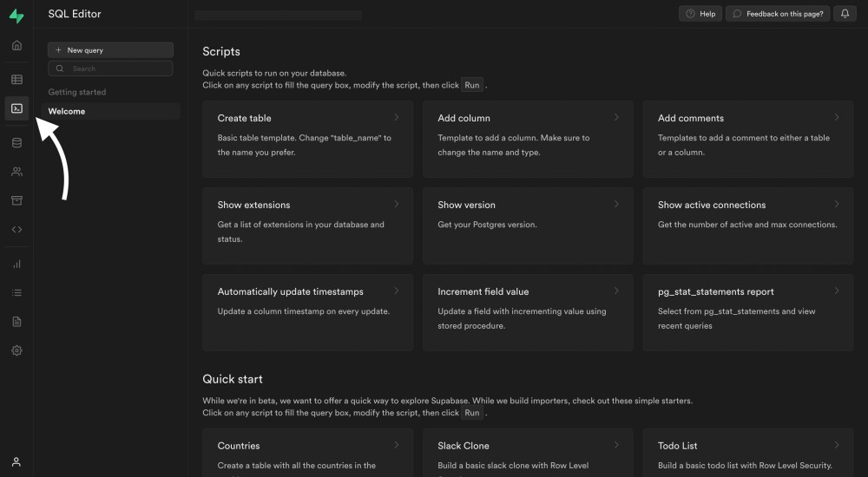The image size is (868, 477).
Task: Open the pg_stat_statements report card
Action: (x=748, y=312)
